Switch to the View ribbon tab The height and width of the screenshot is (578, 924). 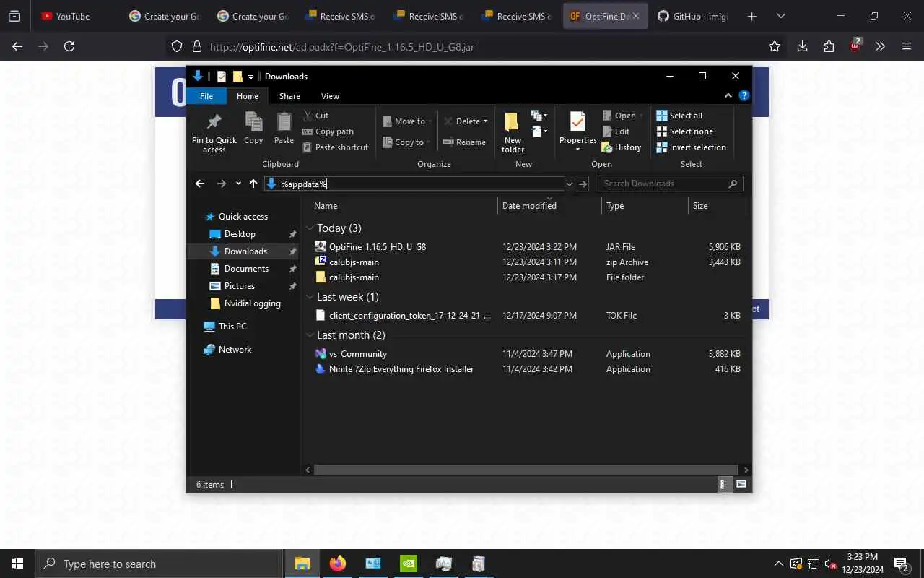(330, 96)
